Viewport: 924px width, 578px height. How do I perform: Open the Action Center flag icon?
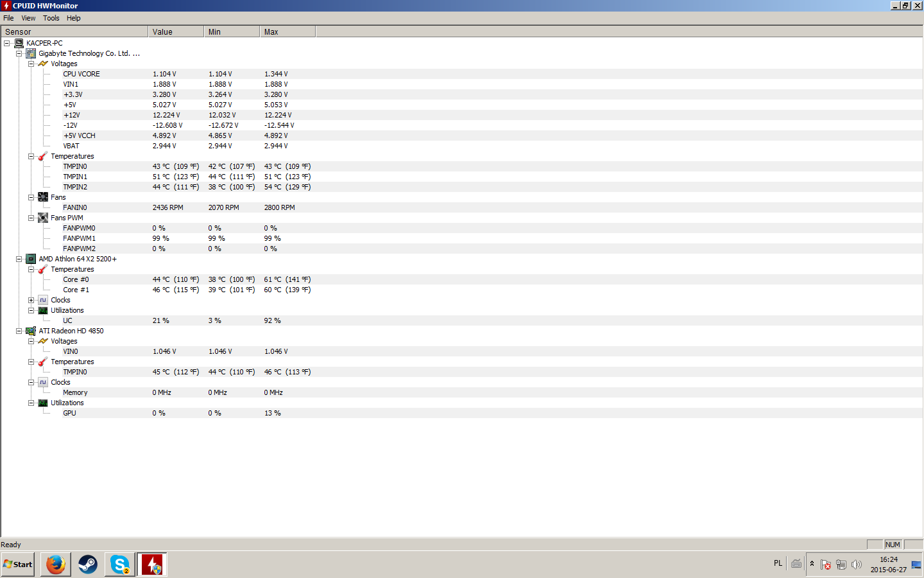[826, 565]
